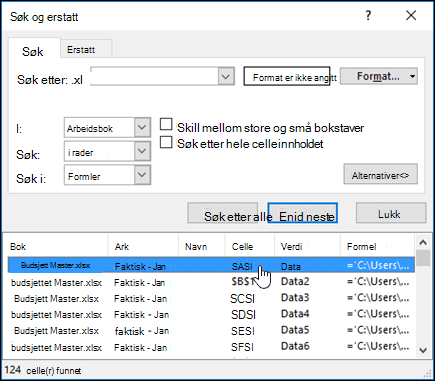This screenshot has width=435, height=381.
Task: Enable Skill mellom store og små bokstaver
Action: [x=166, y=124]
